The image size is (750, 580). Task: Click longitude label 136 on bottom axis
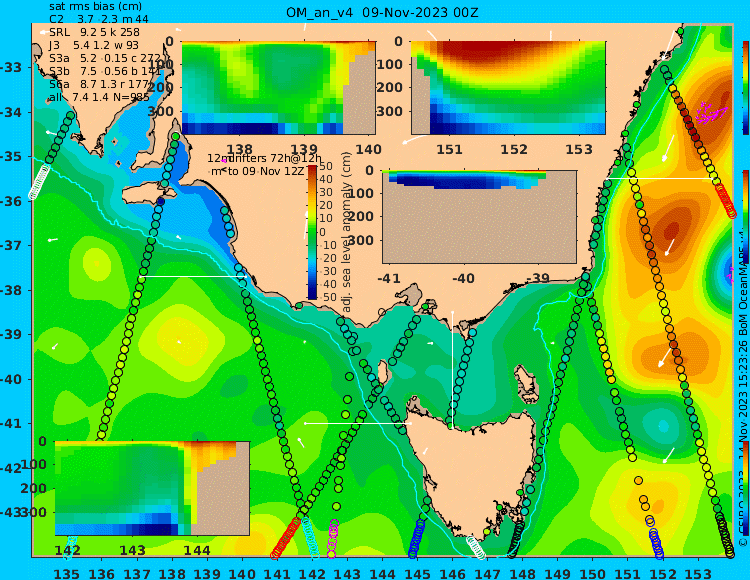(x=102, y=573)
